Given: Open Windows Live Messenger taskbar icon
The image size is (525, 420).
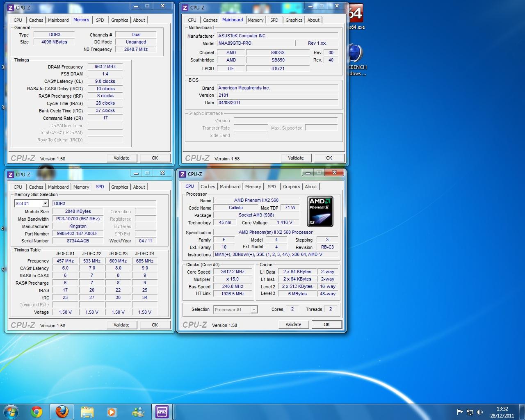Looking at the screenshot, I should pyautogui.click(x=138, y=412).
